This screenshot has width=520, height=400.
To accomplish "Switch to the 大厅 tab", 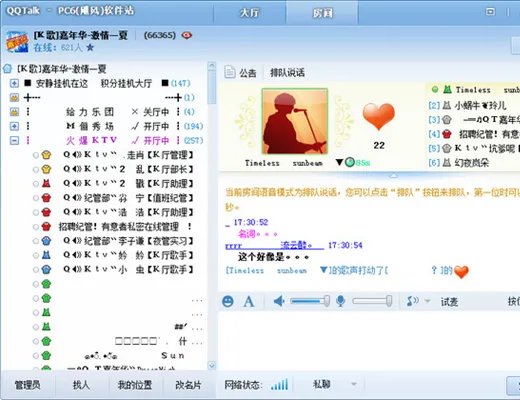I will (x=249, y=13).
